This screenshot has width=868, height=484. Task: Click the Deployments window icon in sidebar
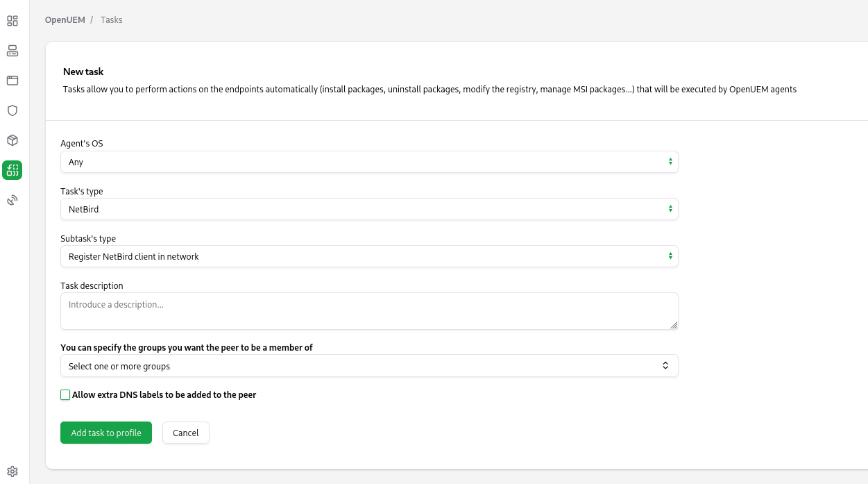[12, 80]
